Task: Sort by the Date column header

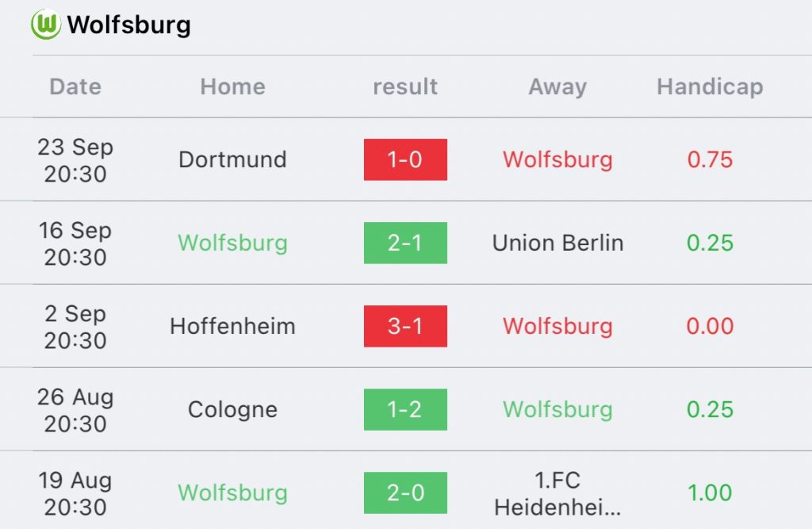Action: click(75, 86)
